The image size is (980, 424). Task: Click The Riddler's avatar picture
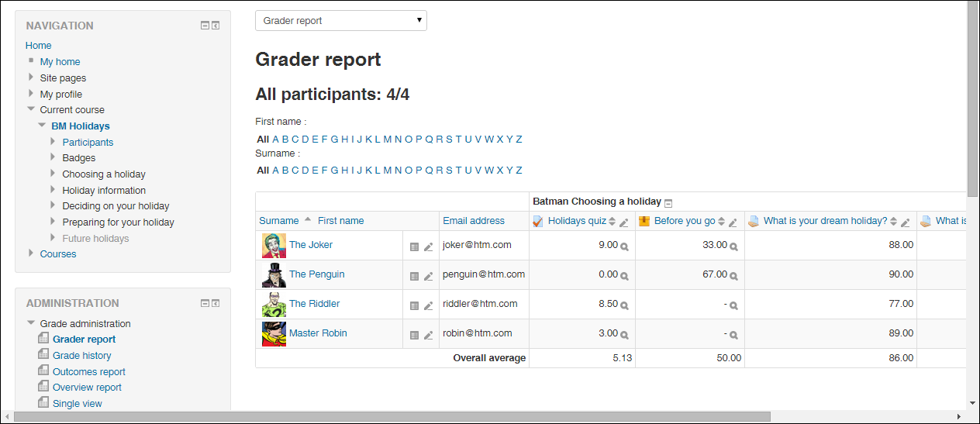click(x=274, y=305)
